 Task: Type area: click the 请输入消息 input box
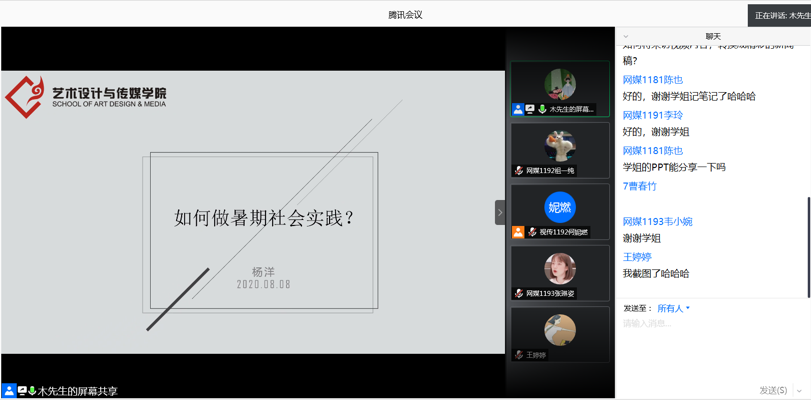pos(710,340)
